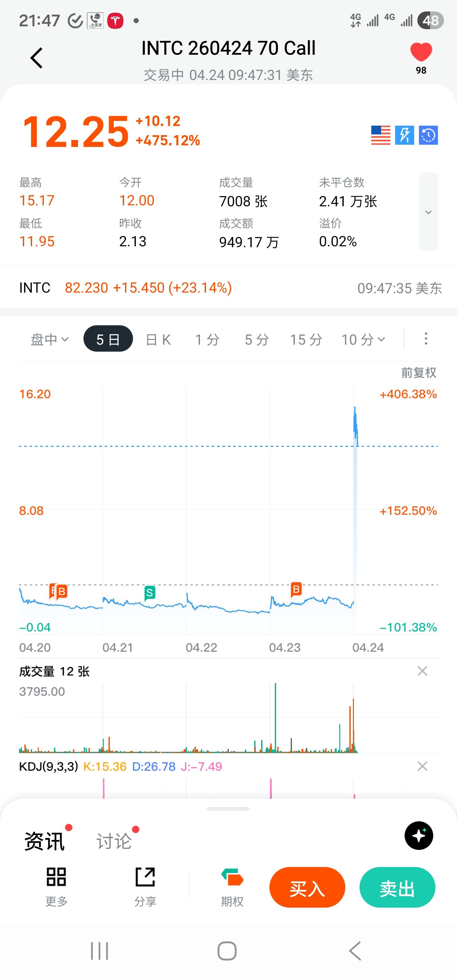Screen dimensions: 457x980
Task: Tap the blue lightning bolt icon
Action: 405,135
